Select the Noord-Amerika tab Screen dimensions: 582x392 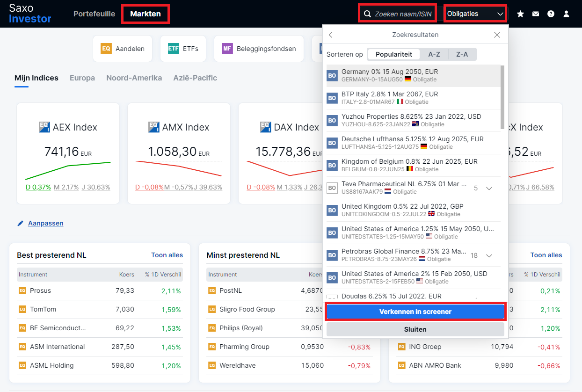134,78
